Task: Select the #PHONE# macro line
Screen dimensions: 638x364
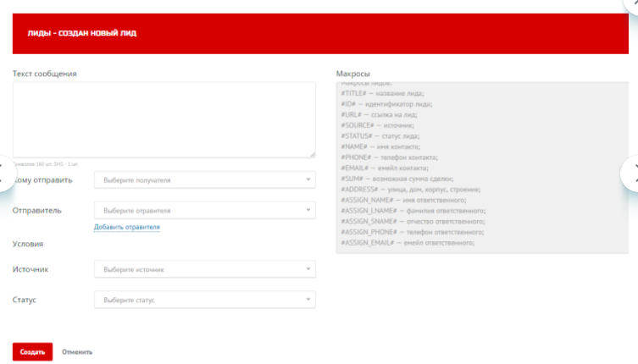Action: 390,157
